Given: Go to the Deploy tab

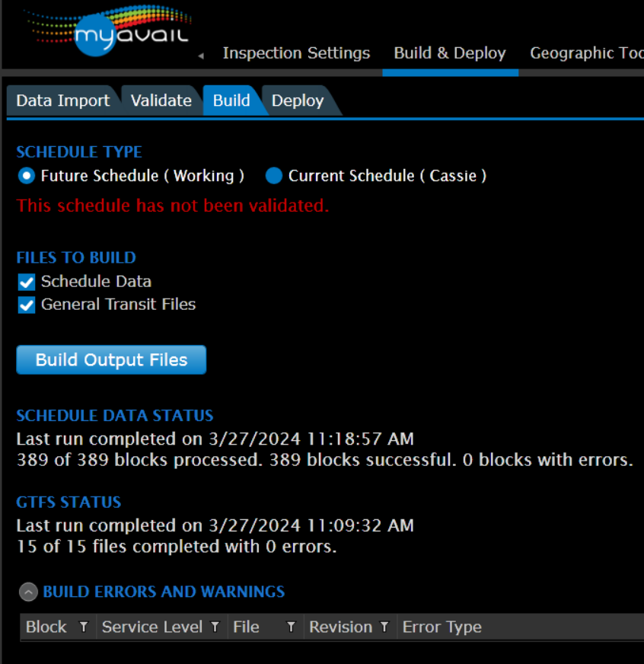Looking at the screenshot, I should click(298, 101).
